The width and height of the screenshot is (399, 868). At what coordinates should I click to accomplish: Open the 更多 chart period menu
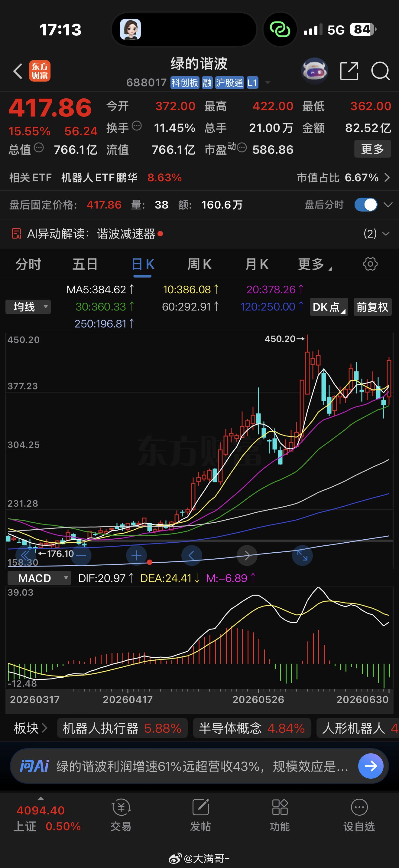pos(315,264)
